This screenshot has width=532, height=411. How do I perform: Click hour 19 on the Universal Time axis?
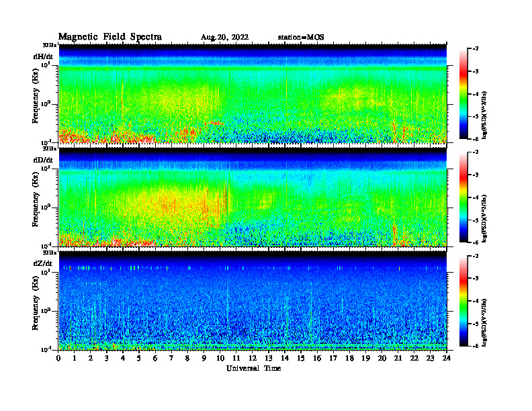click(365, 359)
